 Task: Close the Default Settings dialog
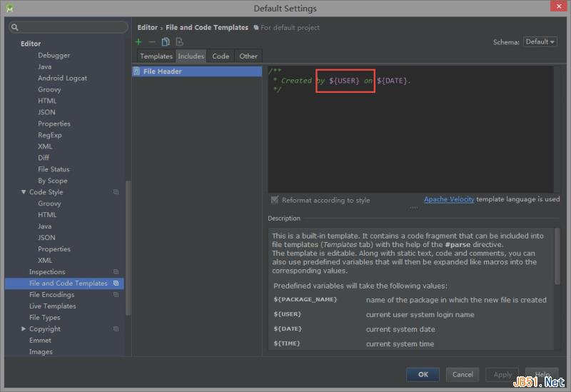click(559, 6)
